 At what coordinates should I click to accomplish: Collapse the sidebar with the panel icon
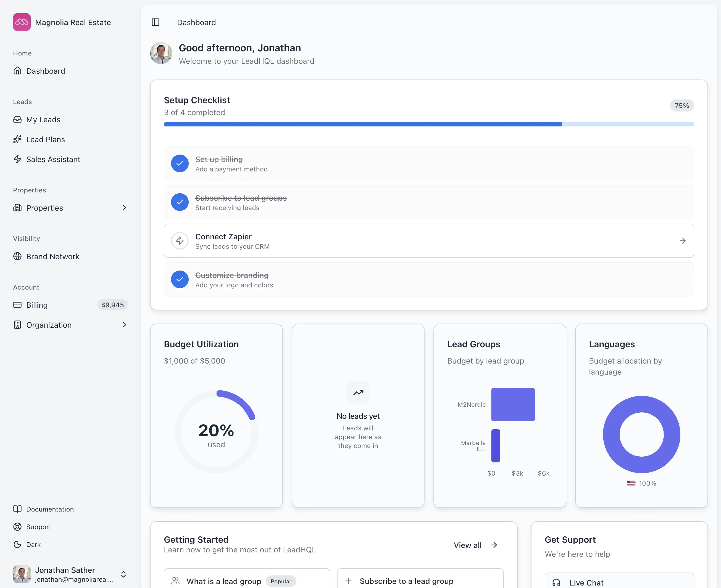[x=156, y=22]
